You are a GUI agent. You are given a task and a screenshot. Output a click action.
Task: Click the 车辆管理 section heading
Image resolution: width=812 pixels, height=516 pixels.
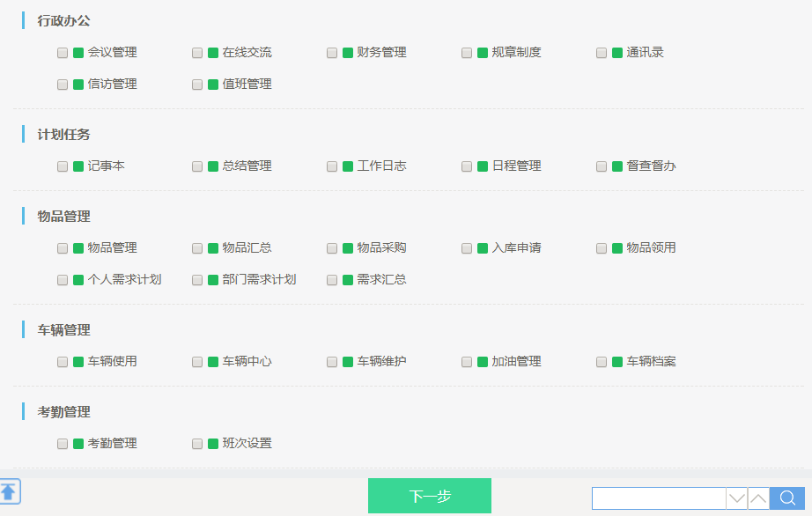tap(63, 330)
